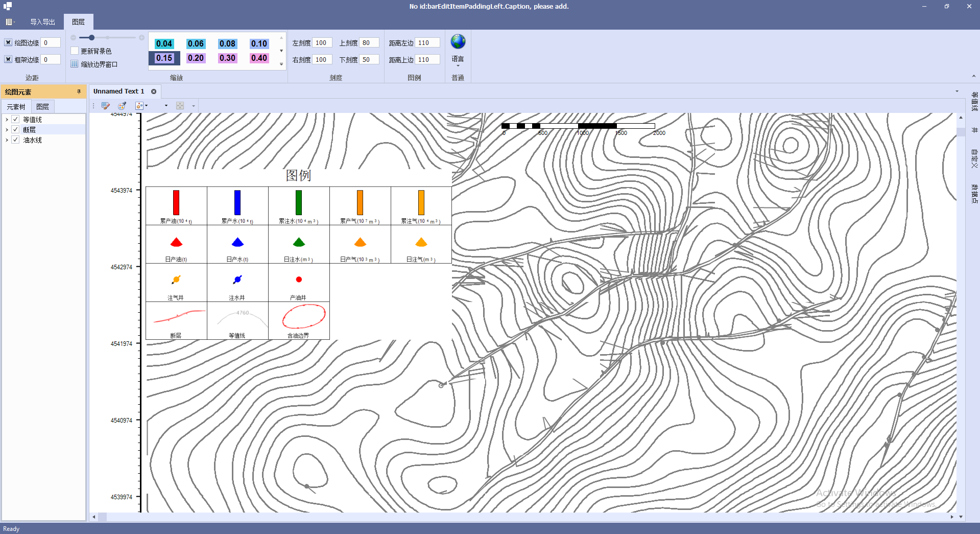Click the 上刻度 input field
980x534 pixels.
369,42
